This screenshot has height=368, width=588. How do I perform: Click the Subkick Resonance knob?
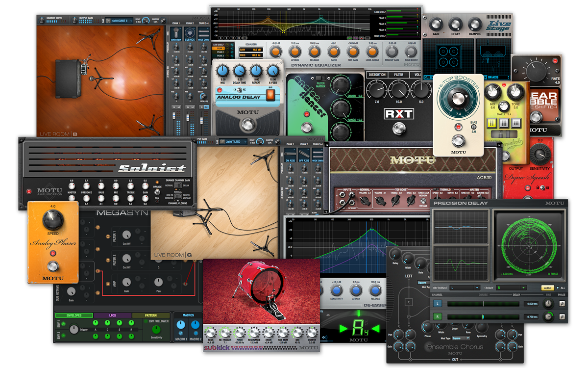tap(254, 332)
